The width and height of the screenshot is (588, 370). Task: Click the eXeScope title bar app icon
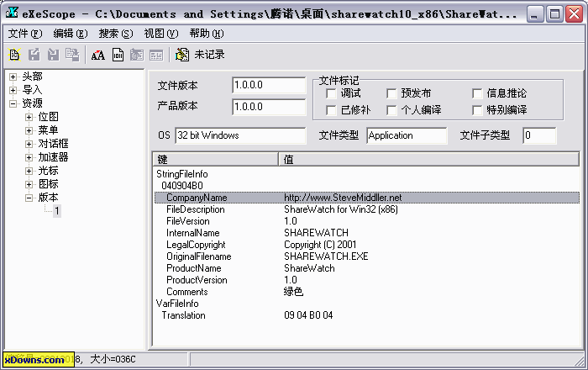pos(12,13)
